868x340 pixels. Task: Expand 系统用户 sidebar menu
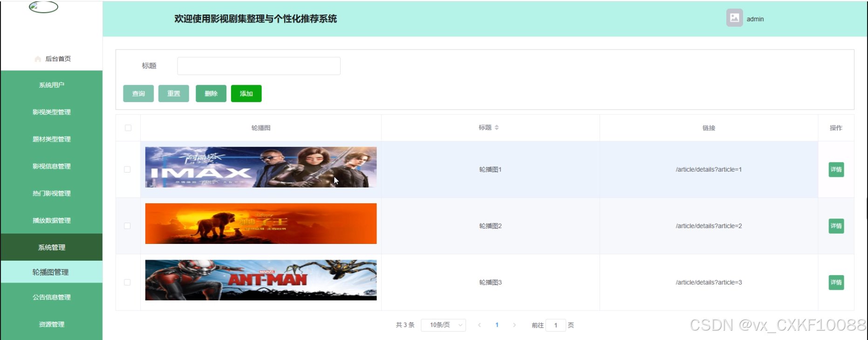[x=52, y=85]
